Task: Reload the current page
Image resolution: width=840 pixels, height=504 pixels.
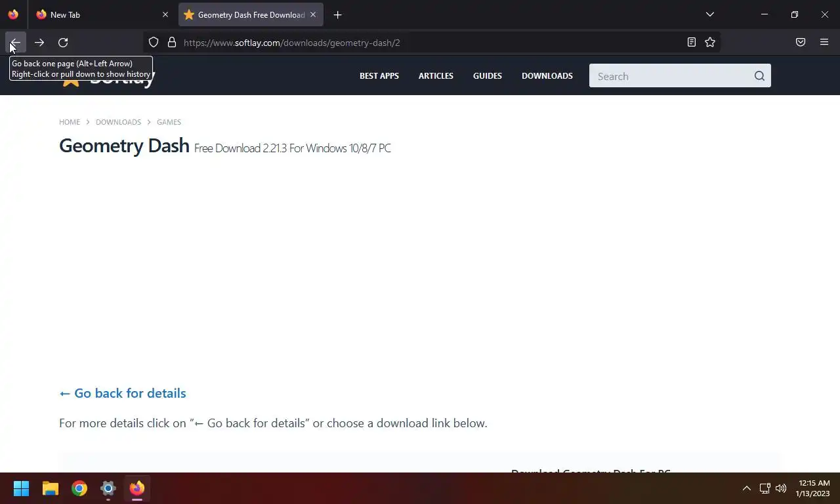Action: pos(63,43)
